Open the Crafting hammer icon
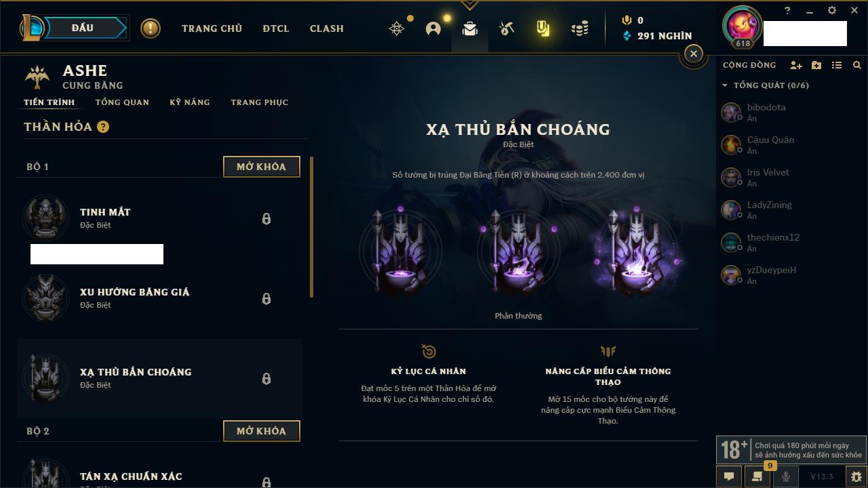Image resolution: width=868 pixels, height=488 pixels. [x=507, y=28]
